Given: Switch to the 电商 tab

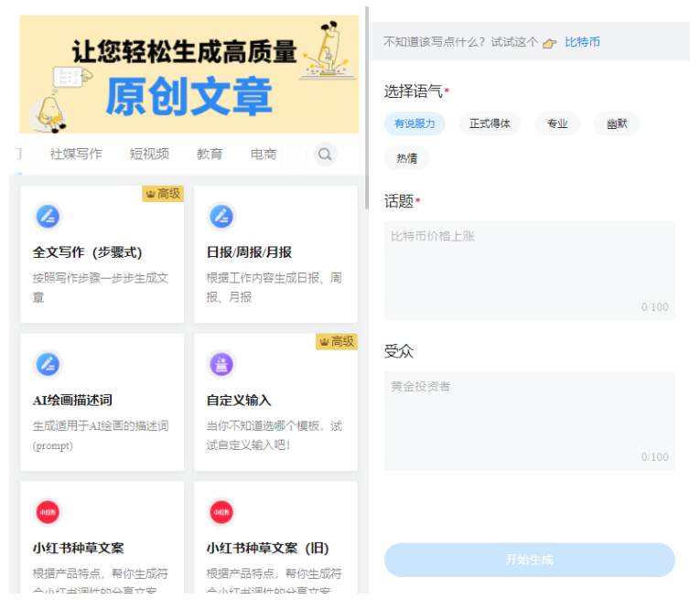Looking at the screenshot, I should point(264,154).
